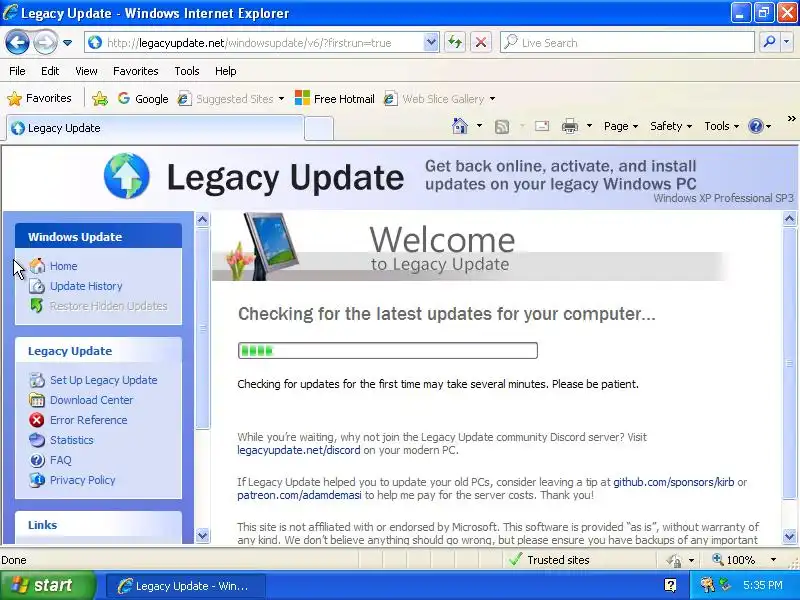Click the blue Help question icon
This screenshot has width=800, height=600.
pos(756,126)
